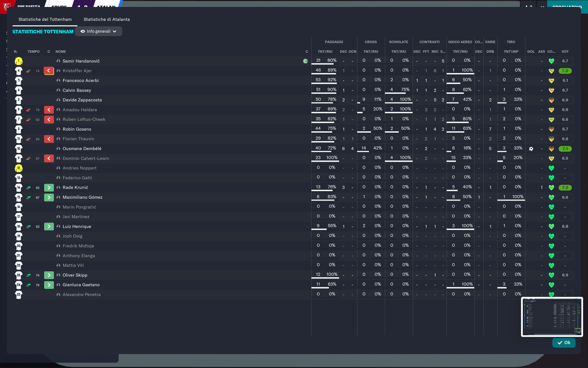Select player name Calvin Bassey

77,90
